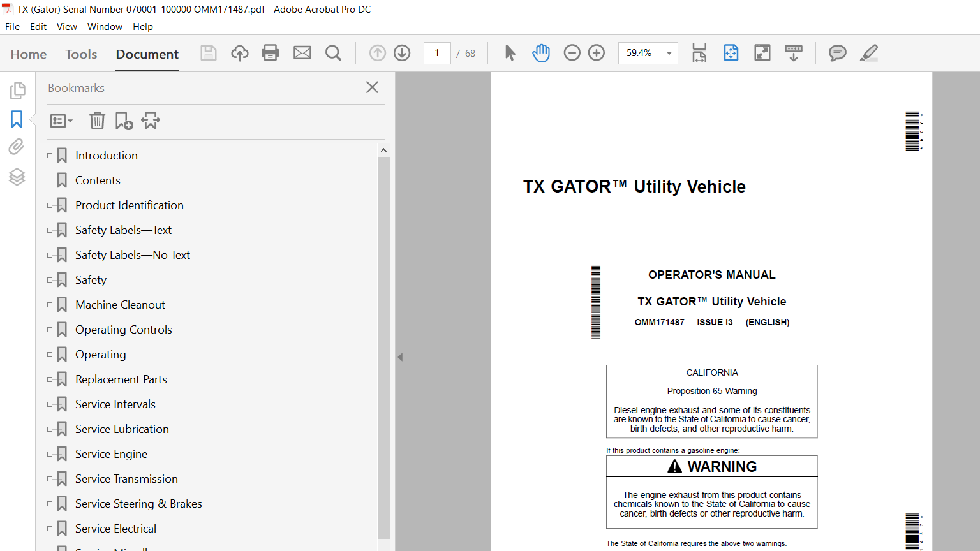Image resolution: width=980 pixels, height=551 pixels.
Task: Zoom in with the plus icon
Action: pos(597,53)
